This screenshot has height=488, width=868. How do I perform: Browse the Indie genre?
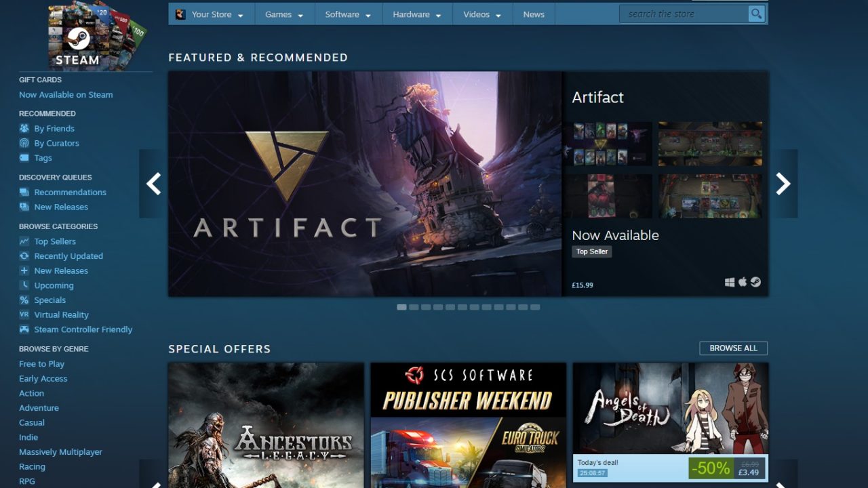[x=28, y=437]
